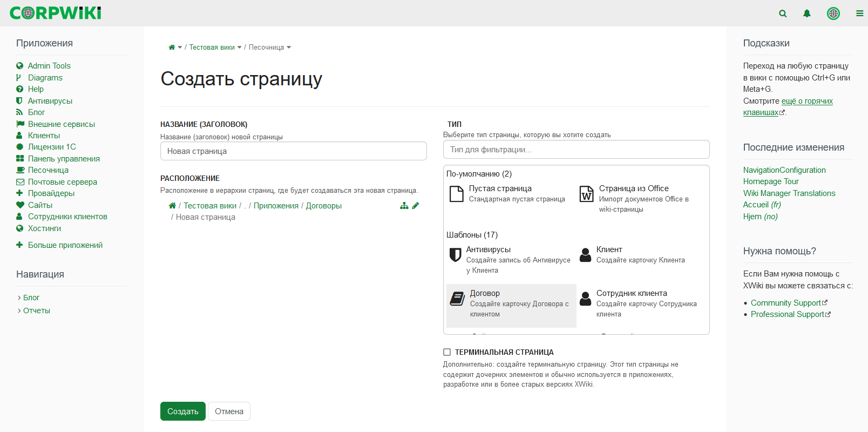This screenshot has width=868, height=432.
Task: Expand the home breadcrumb dropdown arrow
Action: click(180, 48)
